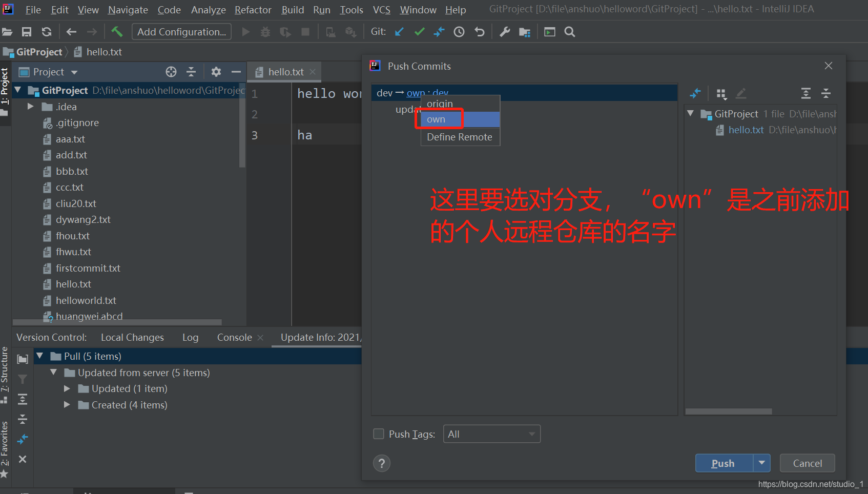Show Git History clock icon
This screenshot has width=868, height=494.
click(x=459, y=32)
